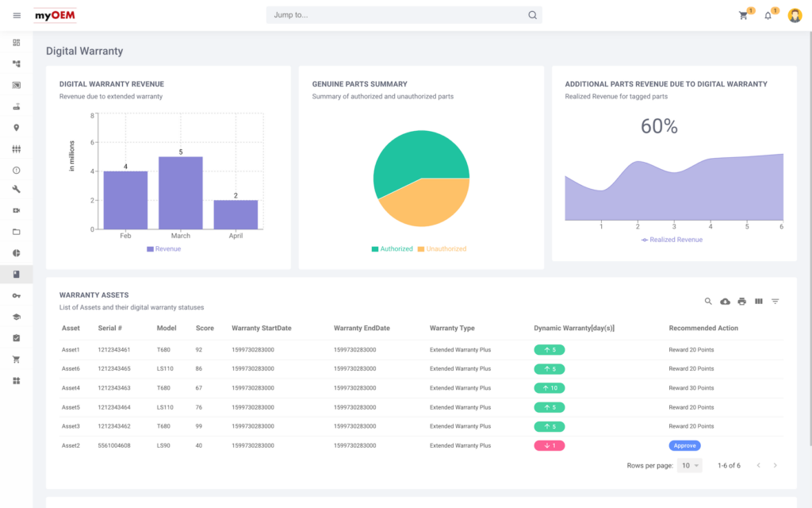Select the highlighted warranty item in sidebar

pos(17,275)
